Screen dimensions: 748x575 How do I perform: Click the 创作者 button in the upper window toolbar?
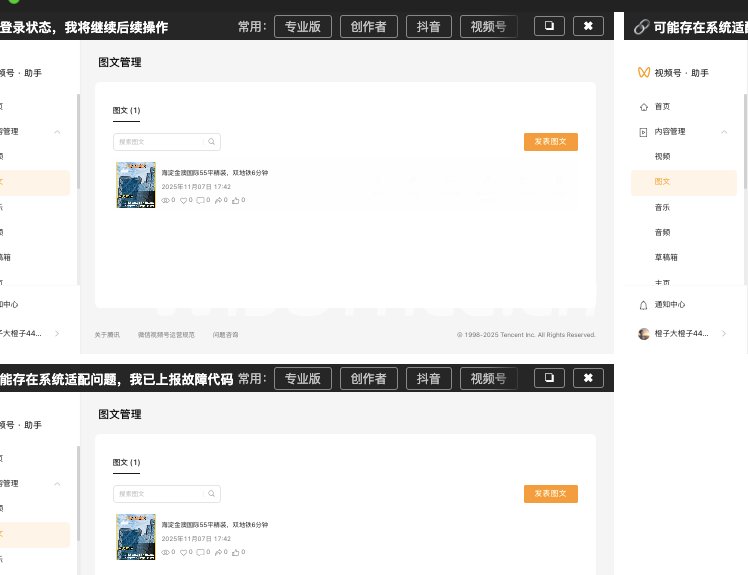coord(368,27)
